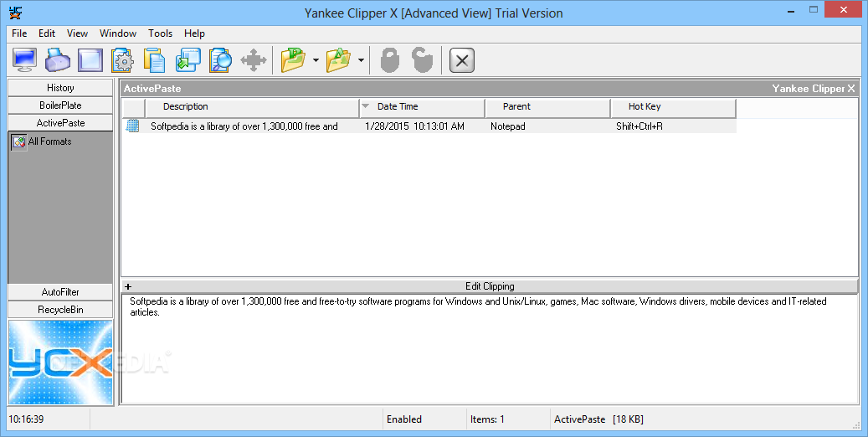
Task: Toggle sort arrow on Date Time column
Action: click(x=365, y=105)
